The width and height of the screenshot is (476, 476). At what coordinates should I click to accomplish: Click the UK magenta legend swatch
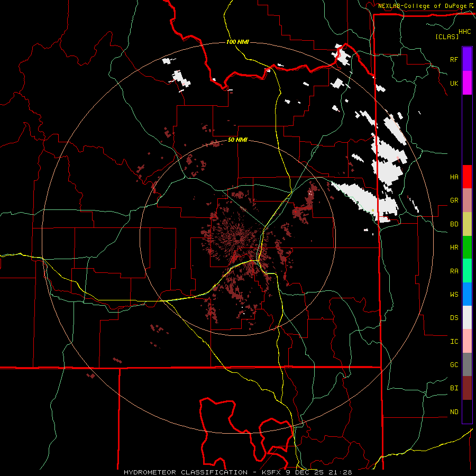pyautogui.click(x=467, y=83)
